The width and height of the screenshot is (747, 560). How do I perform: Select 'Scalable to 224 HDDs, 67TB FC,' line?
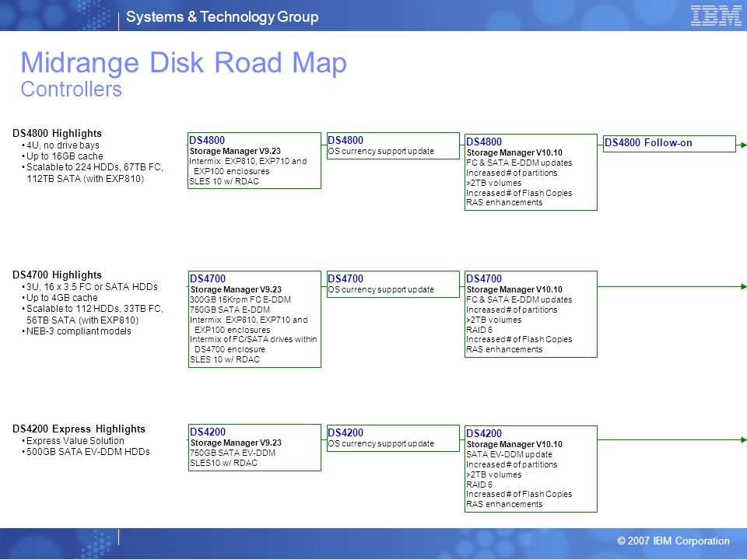[95, 167]
